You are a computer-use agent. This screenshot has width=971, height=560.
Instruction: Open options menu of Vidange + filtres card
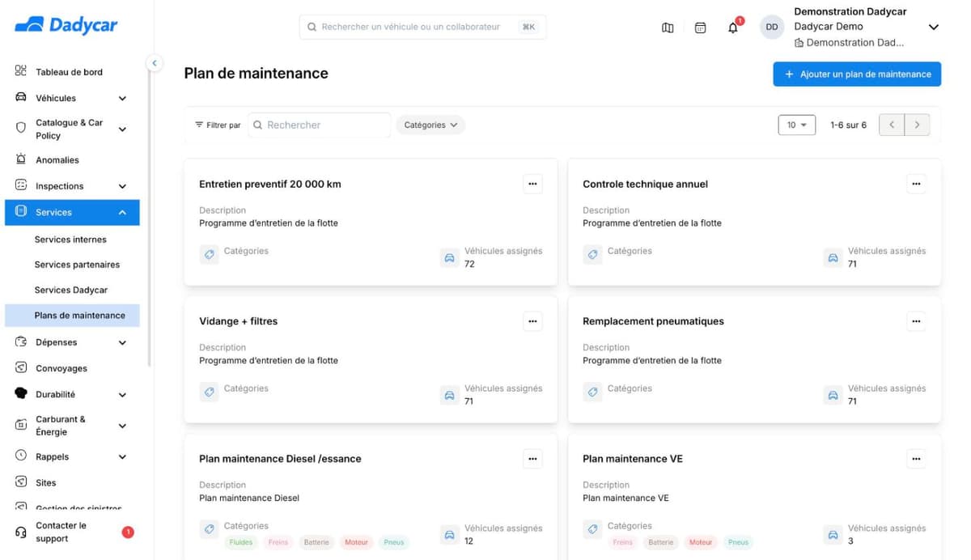coord(532,321)
